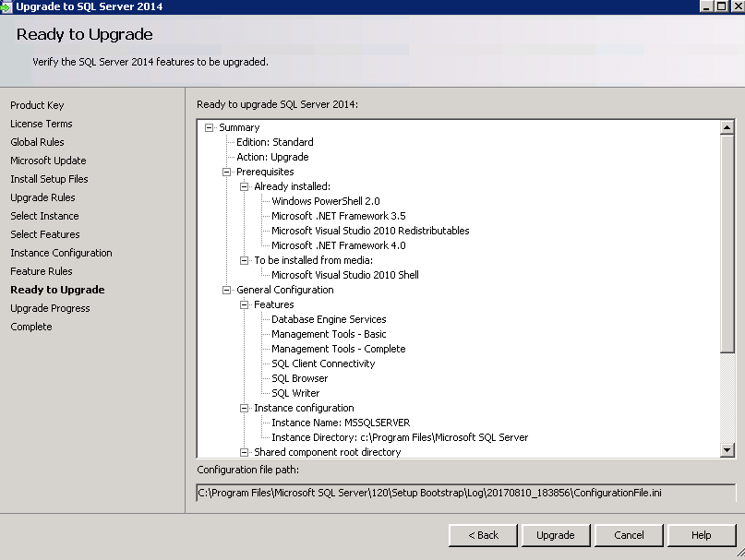Start the upgrade with Upgrade button
The image size is (745, 560).
click(x=556, y=535)
